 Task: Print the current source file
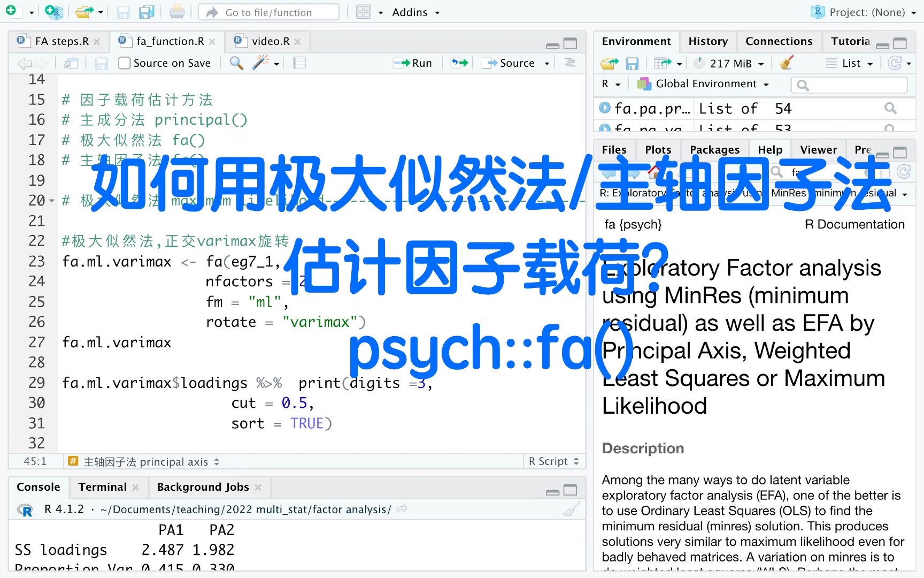click(x=176, y=12)
